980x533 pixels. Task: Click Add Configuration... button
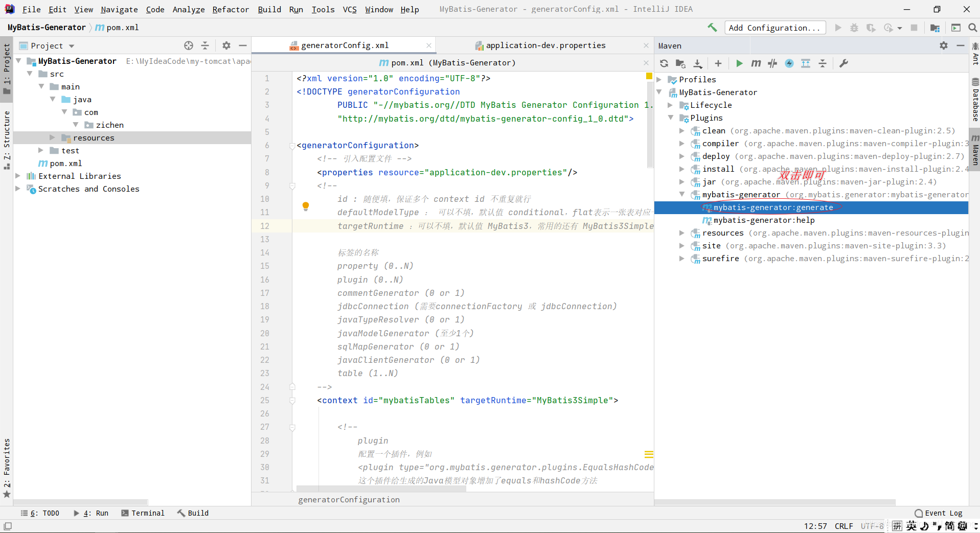(x=774, y=28)
